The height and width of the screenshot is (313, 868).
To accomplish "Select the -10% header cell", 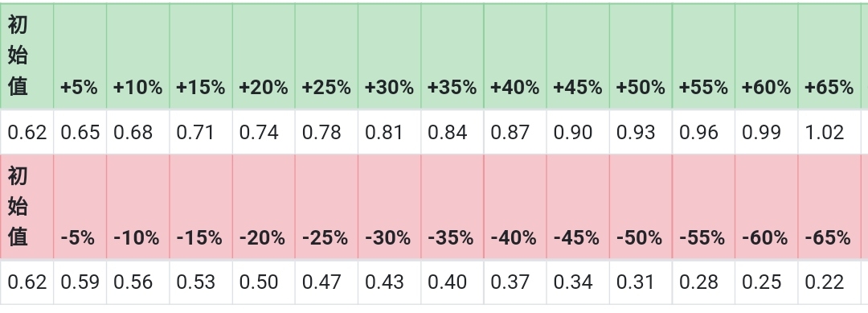I will [138, 207].
